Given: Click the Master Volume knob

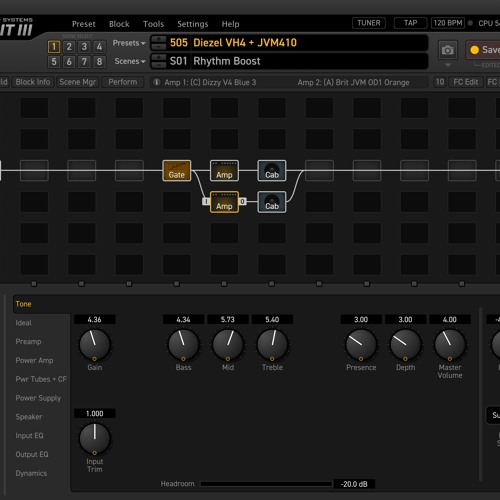Looking at the screenshot, I should click(x=450, y=345).
